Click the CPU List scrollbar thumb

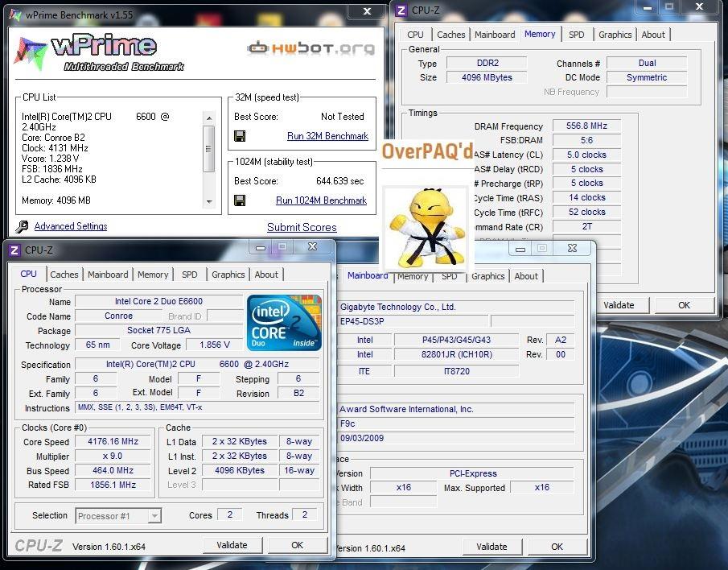point(209,149)
